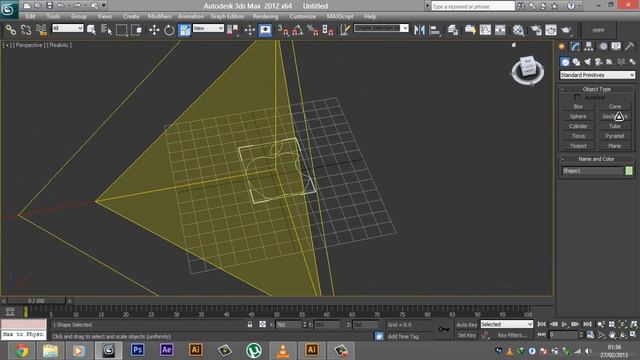Toggle the Auto Key button
Image resolution: width=640 pixels, height=360 pixels.
pos(467,325)
